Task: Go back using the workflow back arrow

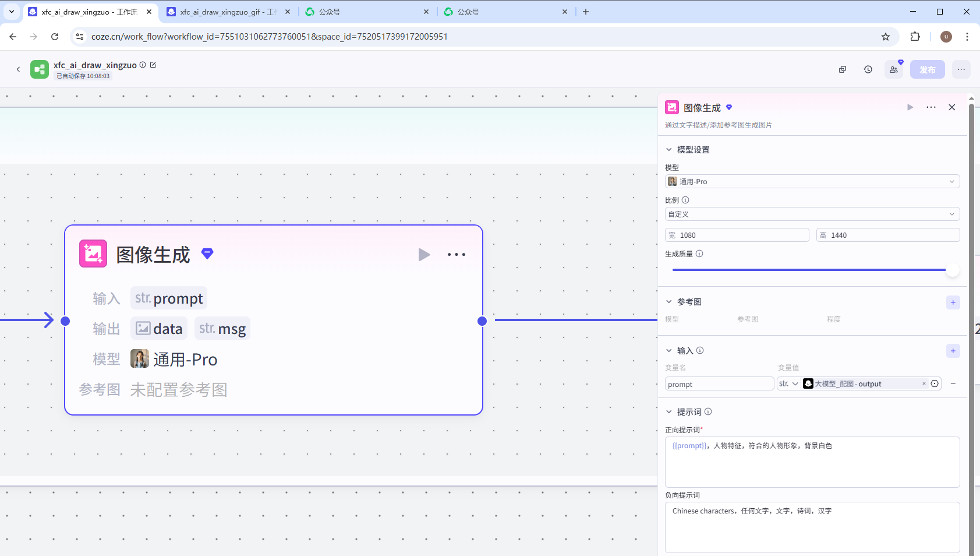Action: [18, 69]
